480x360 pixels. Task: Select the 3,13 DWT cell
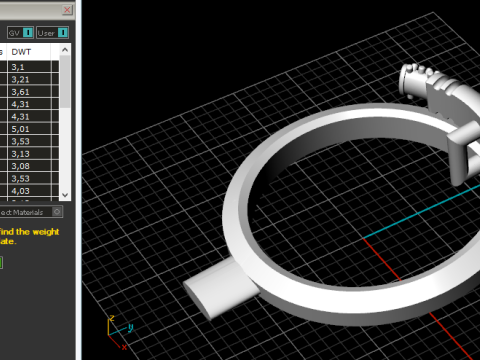coord(29,154)
